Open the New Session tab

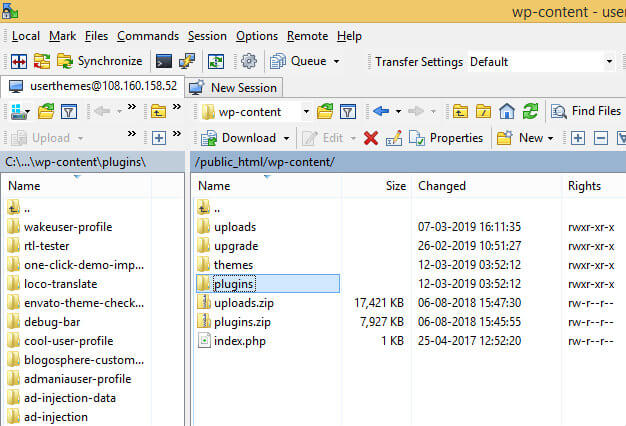tap(234, 87)
